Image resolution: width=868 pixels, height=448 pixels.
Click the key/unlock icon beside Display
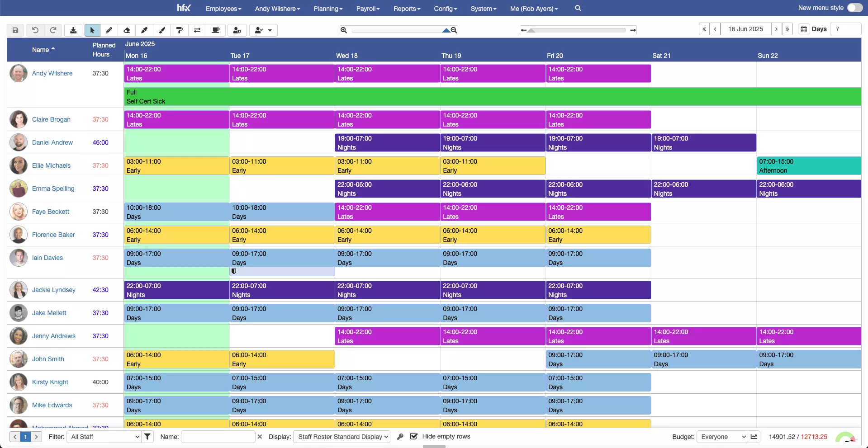[x=400, y=437]
